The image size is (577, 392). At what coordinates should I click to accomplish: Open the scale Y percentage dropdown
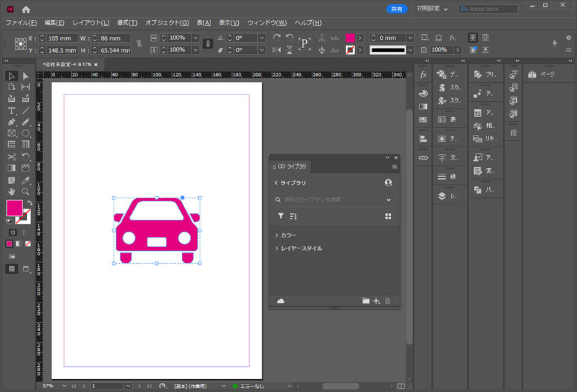pyautogui.click(x=196, y=50)
